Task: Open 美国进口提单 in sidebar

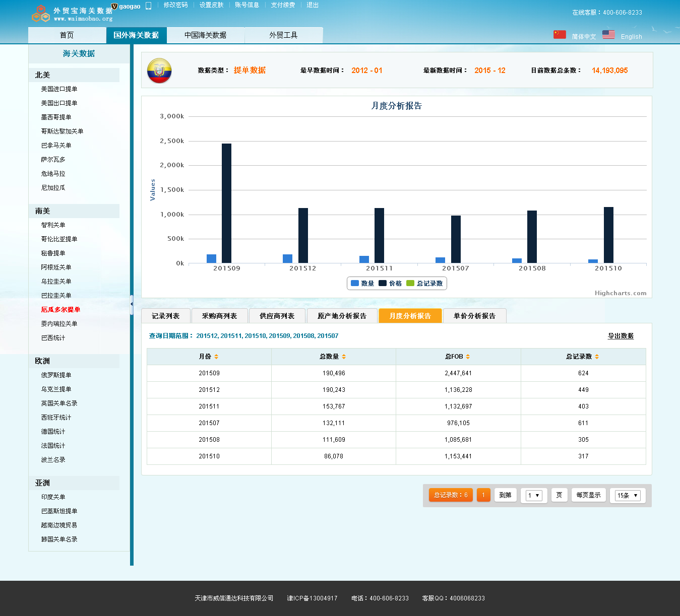Action: (x=59, y=89)
